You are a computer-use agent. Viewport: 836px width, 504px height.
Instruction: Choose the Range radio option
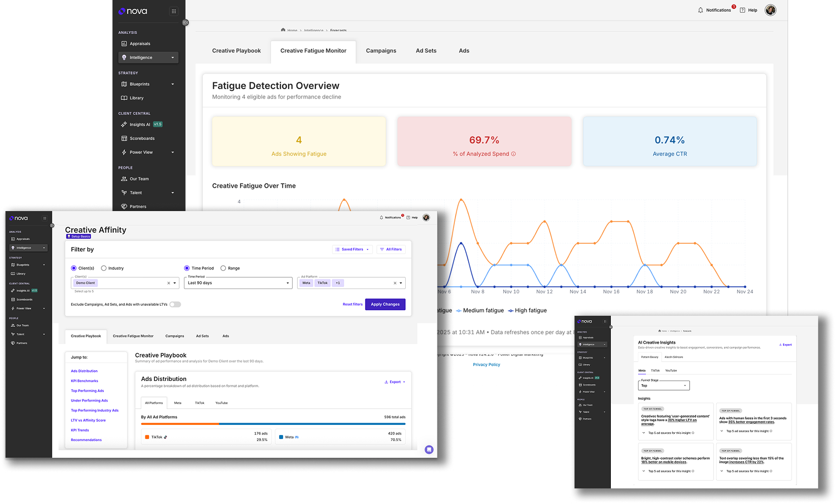[223, 268]
